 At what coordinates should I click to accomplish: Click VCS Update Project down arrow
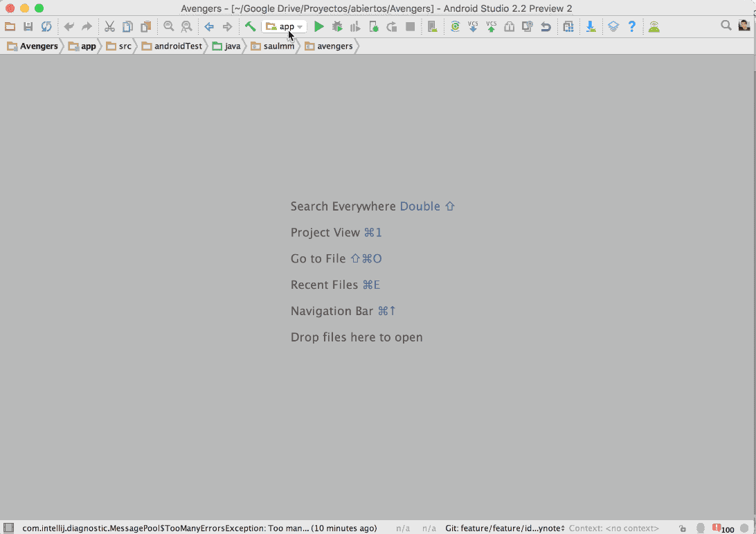click(473, 26)
